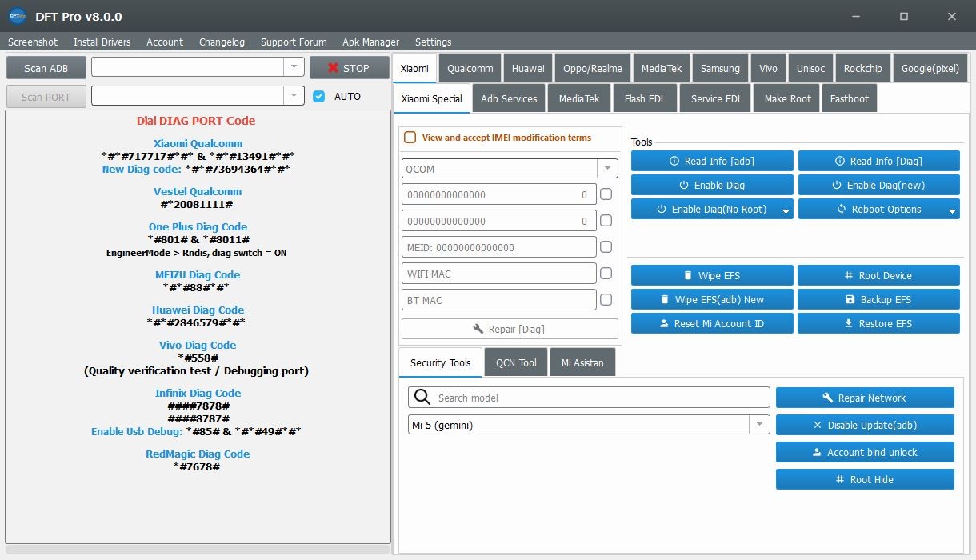976x560 pixels.
Task: Open the Install Drivers menu
Action: (102, 42)
